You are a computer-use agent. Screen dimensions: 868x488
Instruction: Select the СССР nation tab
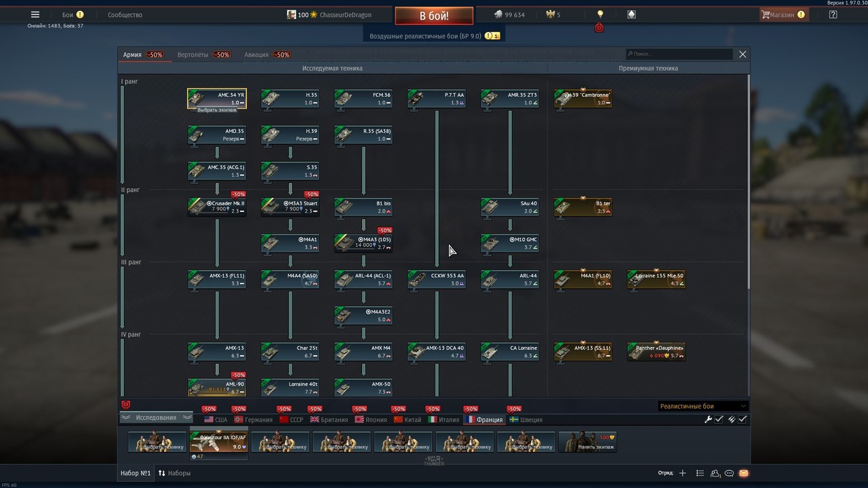[x=292, y=420]
